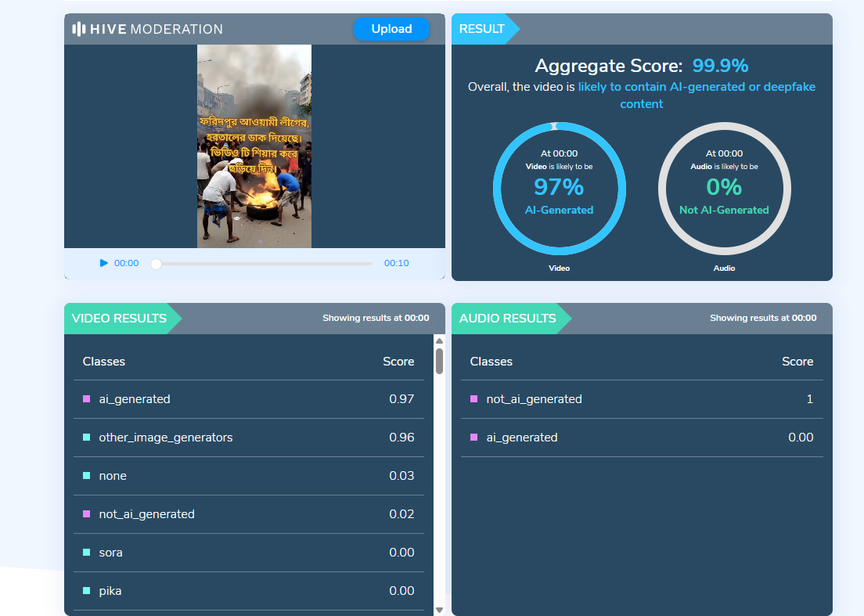Click Score header in video results
Viewport: 864px width, 616px height.
[398, 362]
